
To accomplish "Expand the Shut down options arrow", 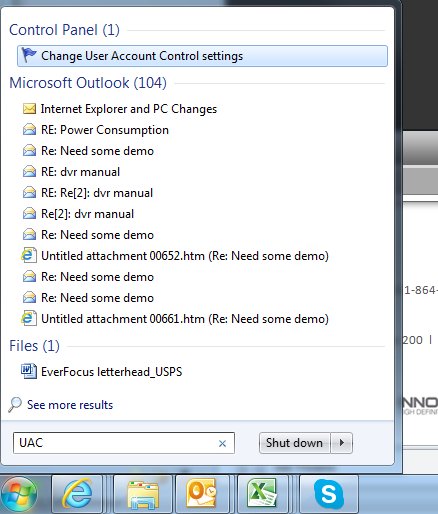I will pos(342,443).
